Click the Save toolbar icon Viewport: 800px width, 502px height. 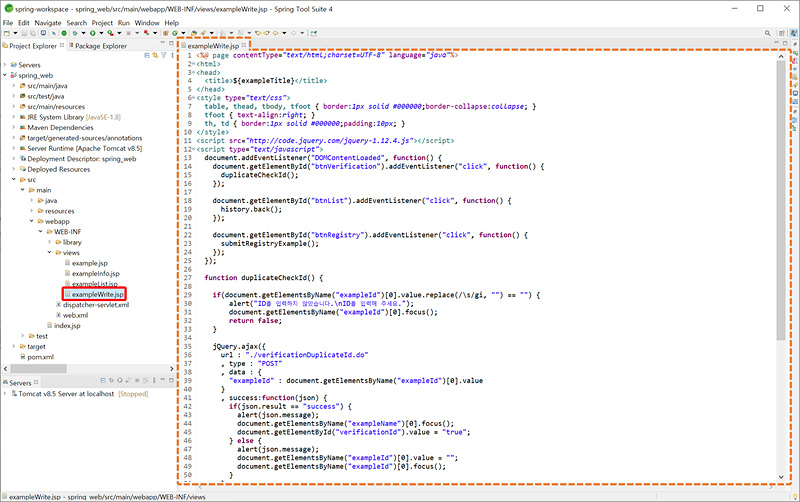pyautogui.click(x=24, y=33)
